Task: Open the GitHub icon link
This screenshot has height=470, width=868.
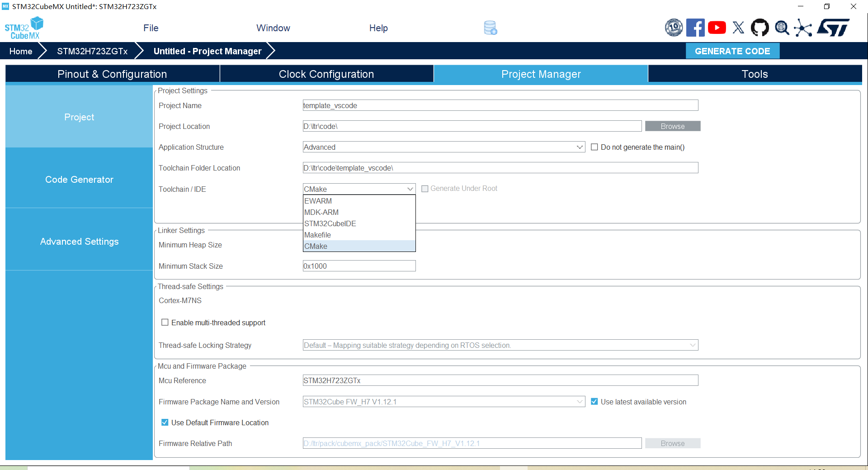Action: 760,28
